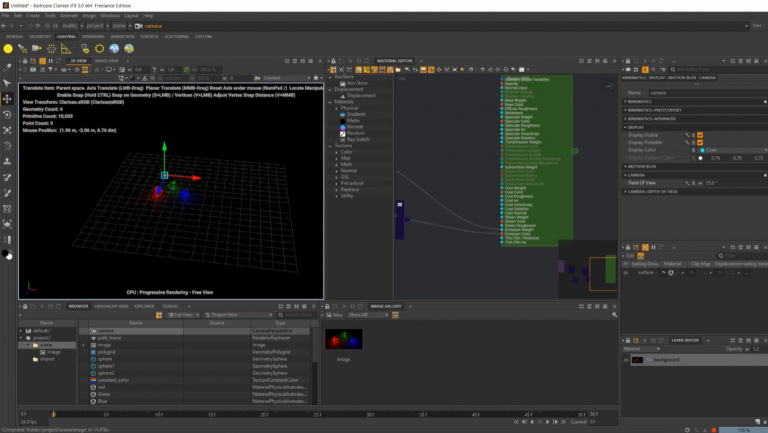The image size is (768, 433).
Task: Click the yellow gear light icon
Action: [x=99, y=48]
